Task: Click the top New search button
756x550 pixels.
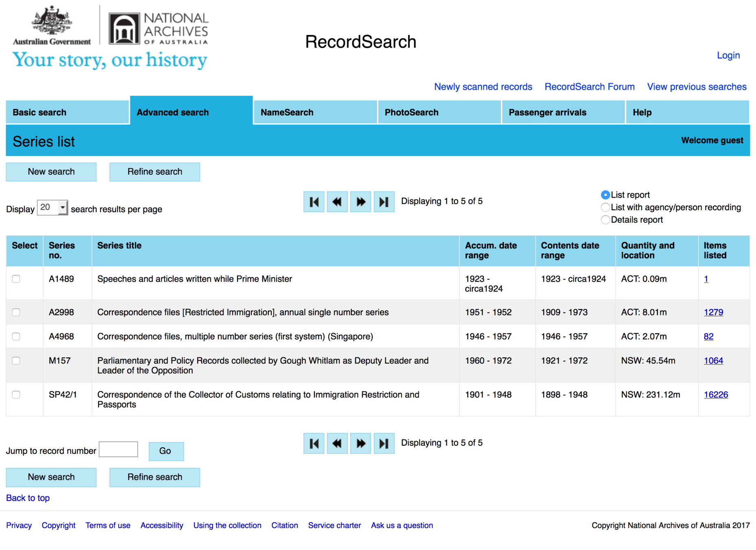Action: coord(51,172)
